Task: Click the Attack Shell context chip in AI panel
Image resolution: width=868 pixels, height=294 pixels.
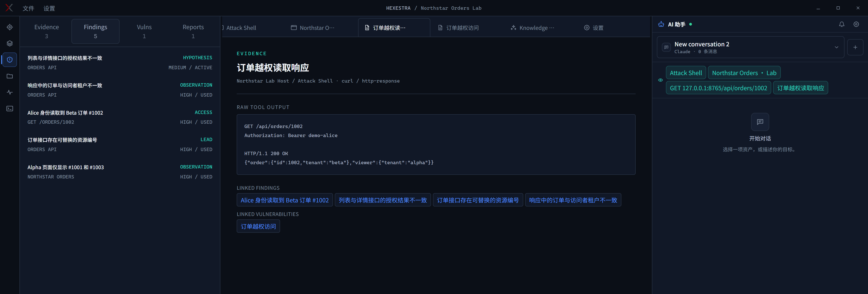Action: click(x=686, y=73)
